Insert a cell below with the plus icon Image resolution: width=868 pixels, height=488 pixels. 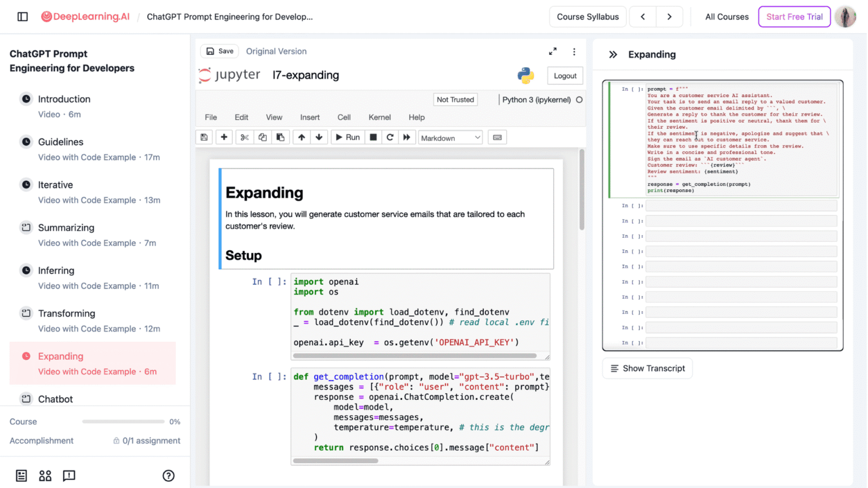224,137
